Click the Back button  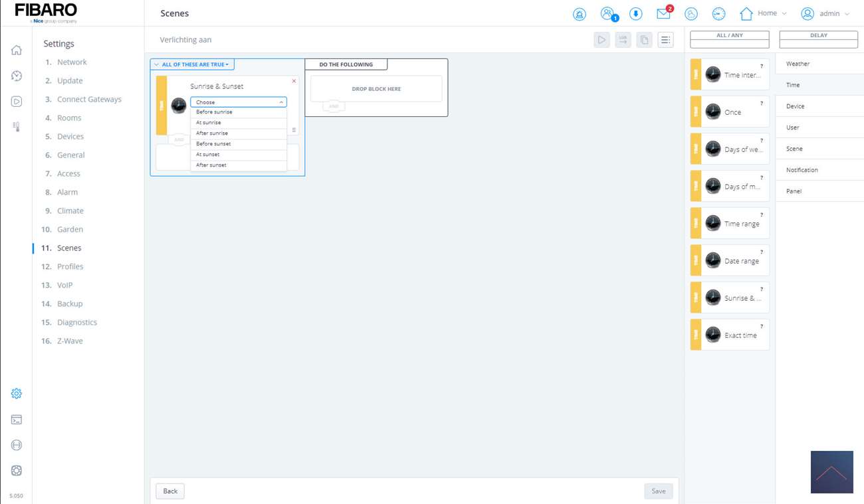point(170,491)
